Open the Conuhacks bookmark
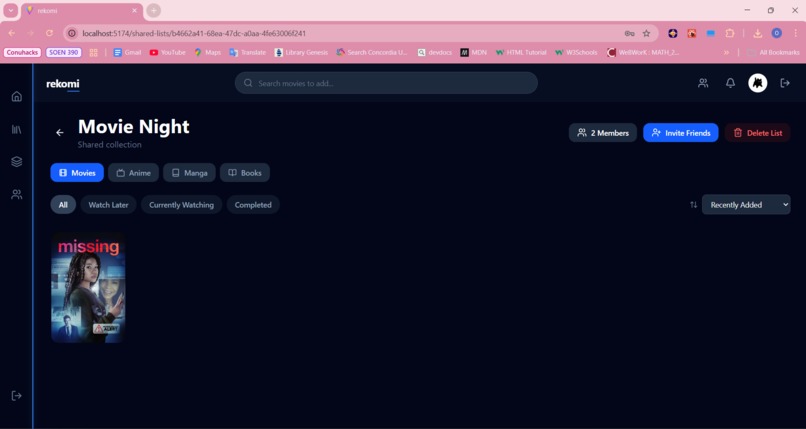Screen dimensions: 806x429 click(x=22, y=52)
